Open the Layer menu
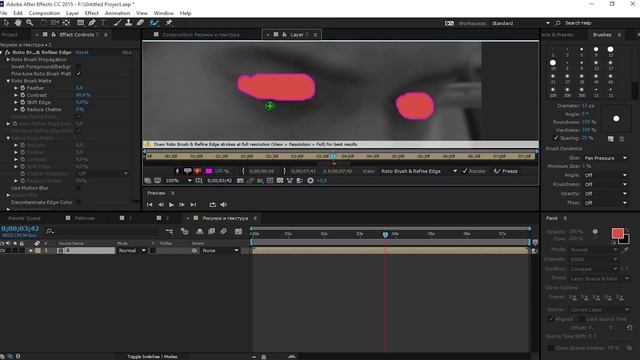Image resolution: width=640 pixels, height=360 pixels. coord(72,13)
